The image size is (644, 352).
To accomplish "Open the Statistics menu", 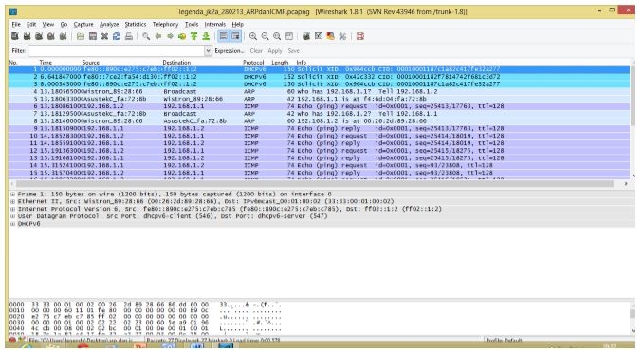I will pos(135,25).
